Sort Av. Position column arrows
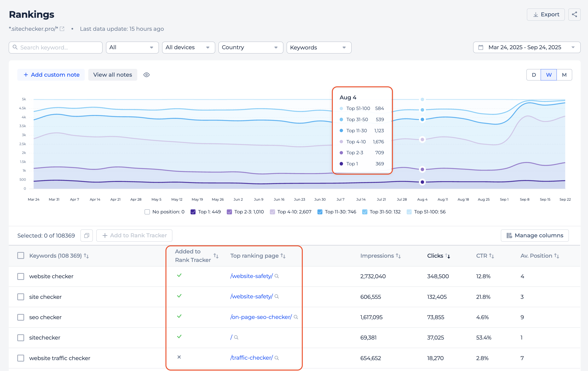 (x=557, y=256)
